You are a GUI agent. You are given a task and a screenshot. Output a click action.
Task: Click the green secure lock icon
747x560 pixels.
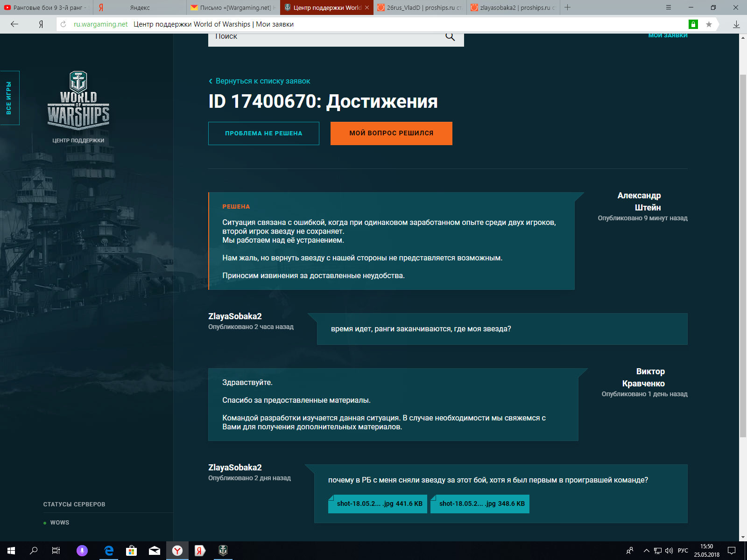click(693, 24)
